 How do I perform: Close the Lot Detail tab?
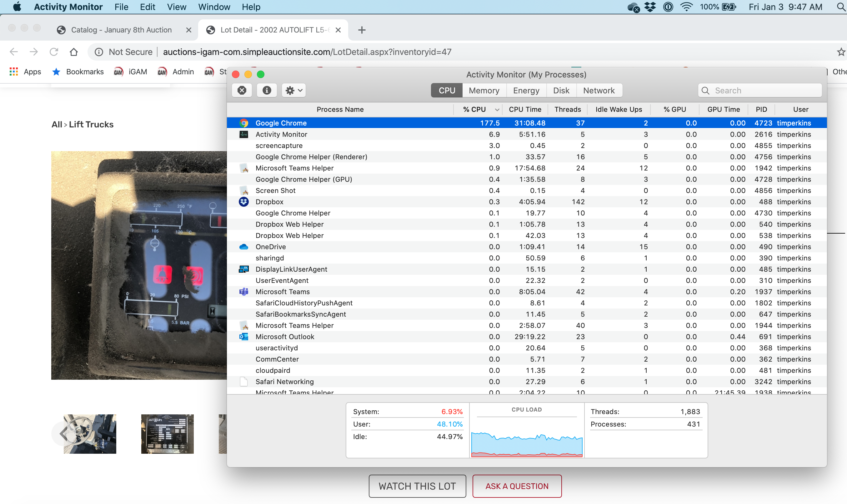click(338, 30)
